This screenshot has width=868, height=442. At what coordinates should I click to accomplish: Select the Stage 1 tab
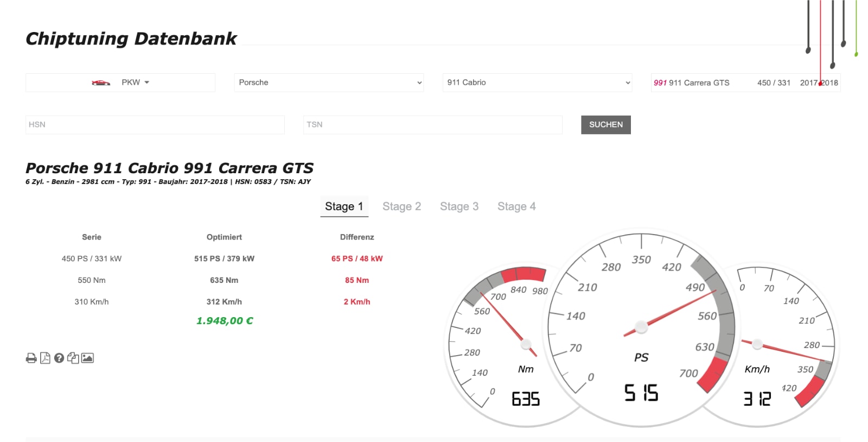(x=344, y=206)
